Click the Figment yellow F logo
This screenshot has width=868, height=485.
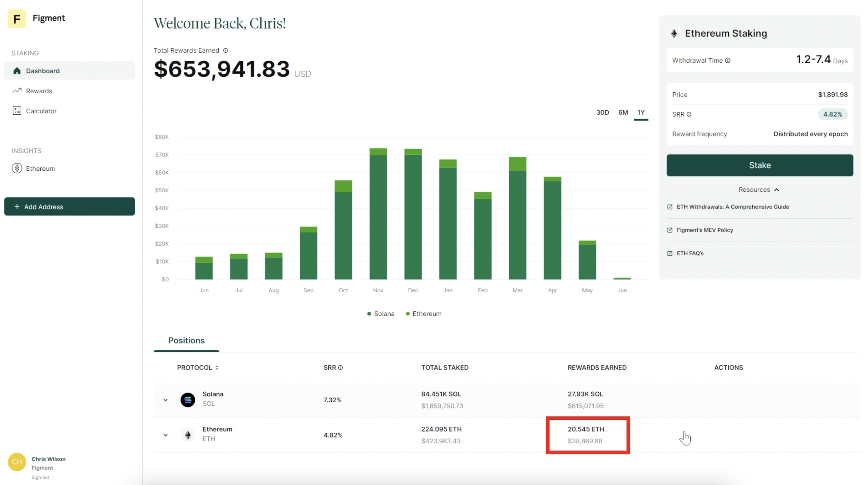tap(16, 19)
